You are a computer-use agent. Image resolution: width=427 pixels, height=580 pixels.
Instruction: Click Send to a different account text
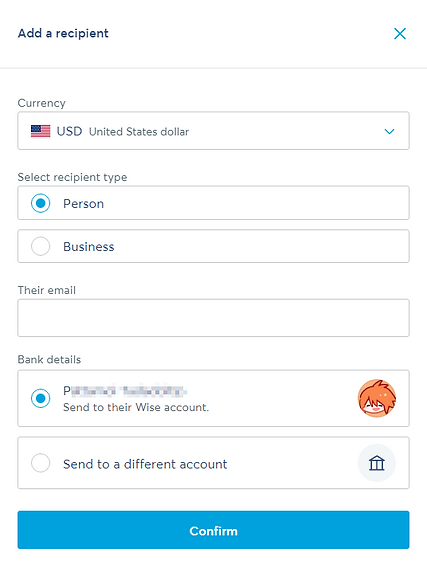(x=145, y=464)
